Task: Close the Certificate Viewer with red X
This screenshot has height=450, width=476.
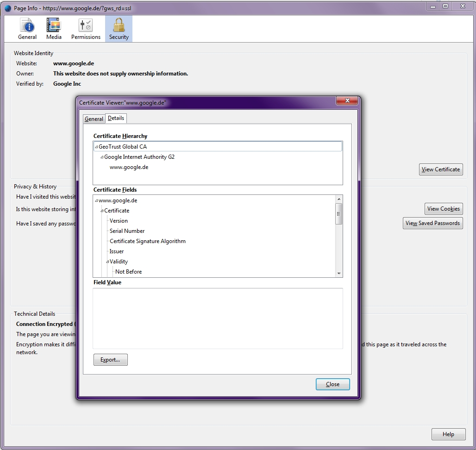Action: point(347,100)
